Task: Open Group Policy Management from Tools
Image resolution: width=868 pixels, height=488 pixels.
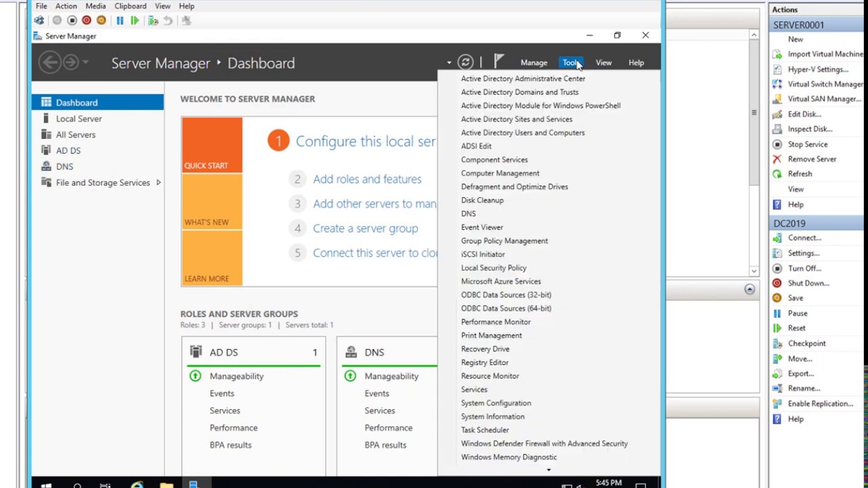Action: point(505,241)
